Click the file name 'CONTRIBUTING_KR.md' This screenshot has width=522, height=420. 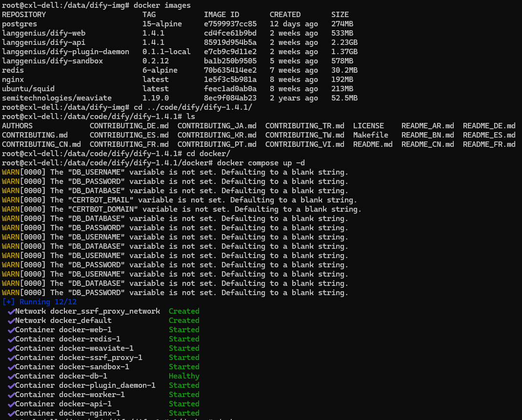217,135
